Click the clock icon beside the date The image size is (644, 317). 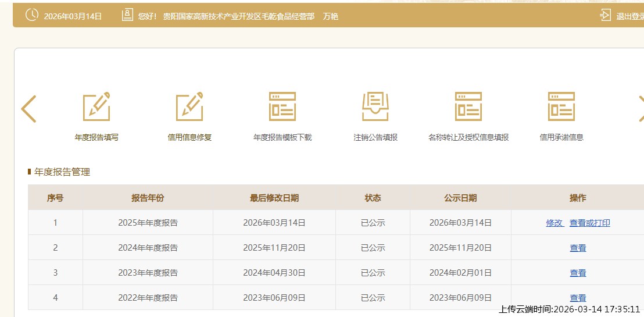click(x=33, y=16)
